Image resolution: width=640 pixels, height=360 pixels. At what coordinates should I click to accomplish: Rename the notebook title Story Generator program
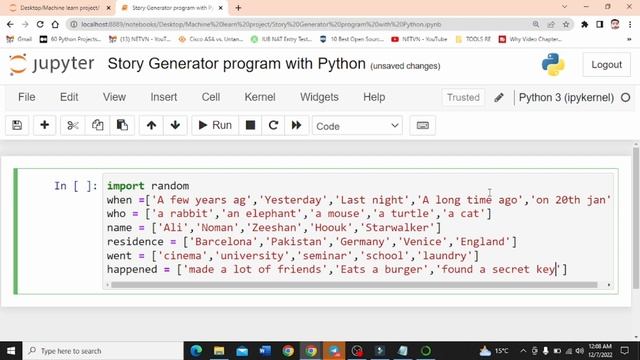(237, 64)
